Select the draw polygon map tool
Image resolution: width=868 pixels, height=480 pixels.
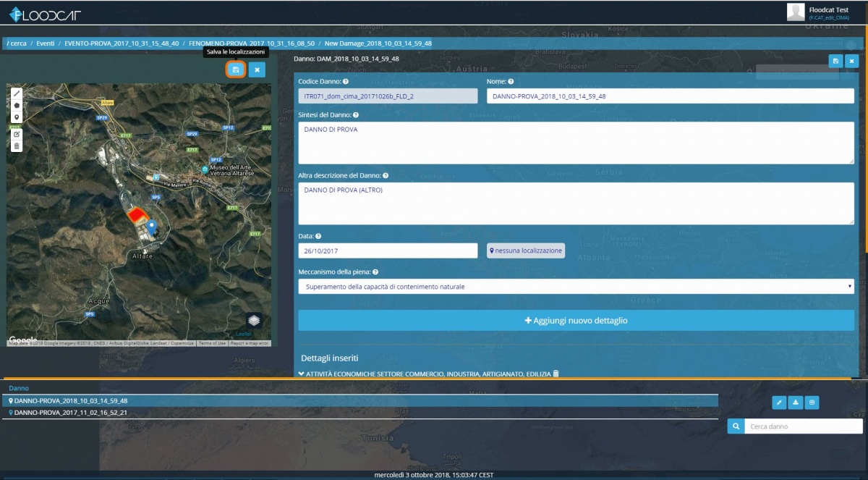(17, 105)
